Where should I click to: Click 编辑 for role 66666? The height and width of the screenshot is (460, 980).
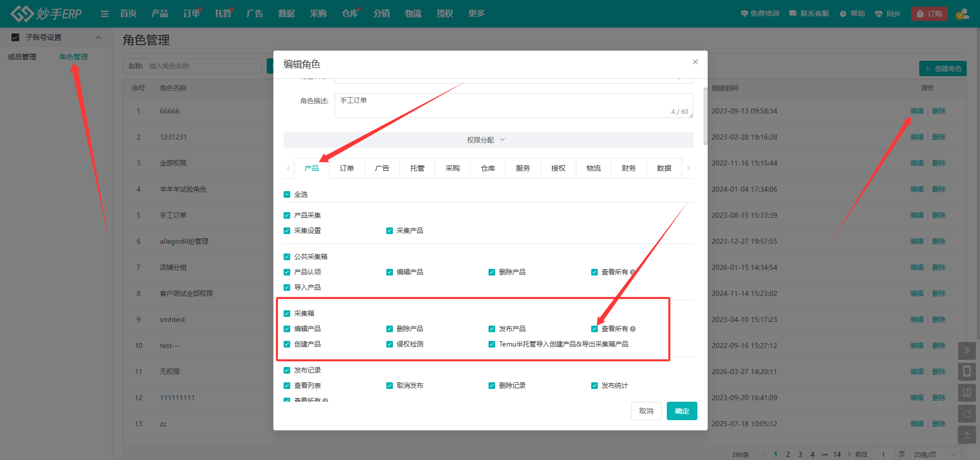pos(917,111)
